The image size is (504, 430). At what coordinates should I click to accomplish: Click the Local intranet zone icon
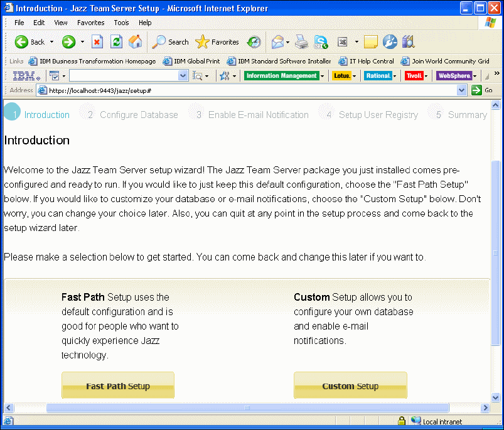416,421
